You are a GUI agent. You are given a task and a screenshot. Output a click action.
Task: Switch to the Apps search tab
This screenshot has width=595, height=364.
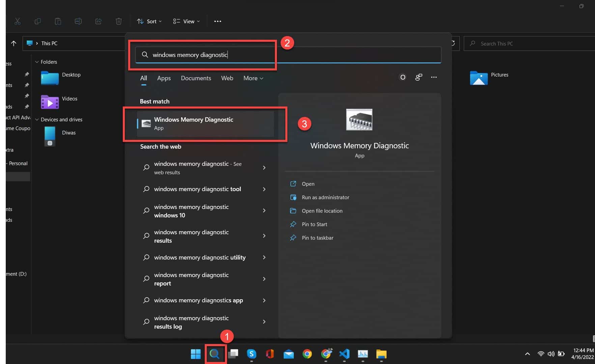pyautogui.click(x=164, y=78)
